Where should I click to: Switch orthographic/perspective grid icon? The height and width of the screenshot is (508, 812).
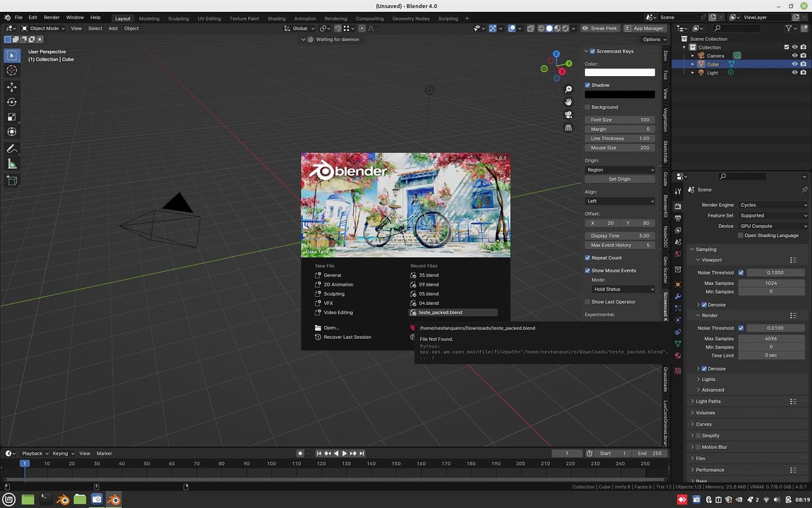[568, 128]
